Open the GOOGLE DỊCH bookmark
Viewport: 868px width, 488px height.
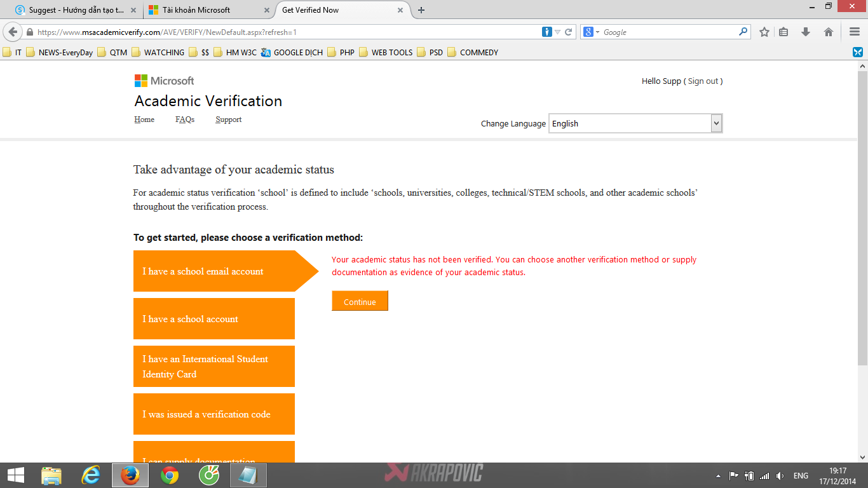(x=292, y=53)
